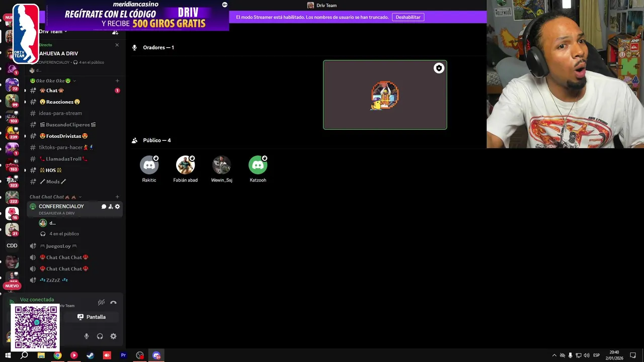This screenshot has height=362, width=644.
Task: Open the tiktoks-para-hacer channel
Action: (x=74, y=147)
